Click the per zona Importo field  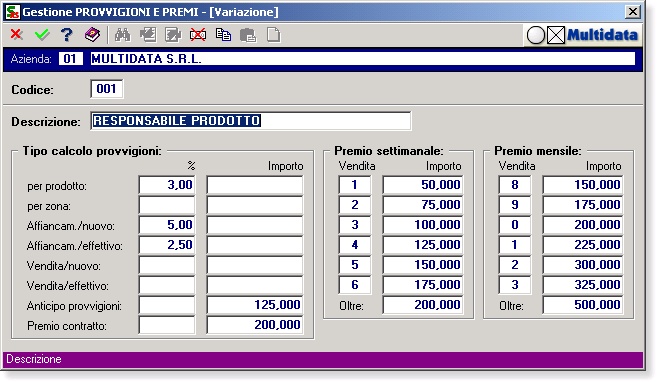(255, 205)
